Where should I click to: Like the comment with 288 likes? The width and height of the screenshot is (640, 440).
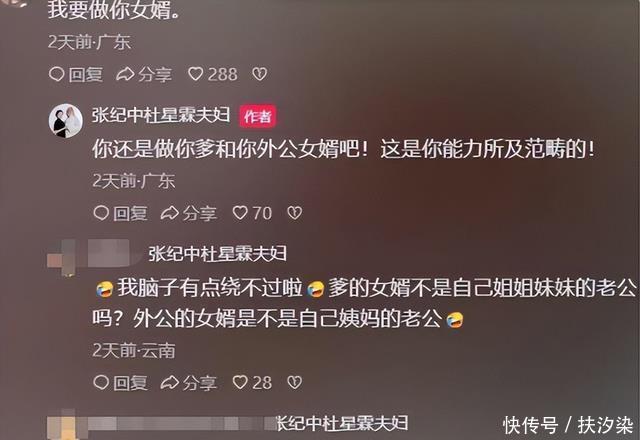pyautogui.click(x=212, y=74)
